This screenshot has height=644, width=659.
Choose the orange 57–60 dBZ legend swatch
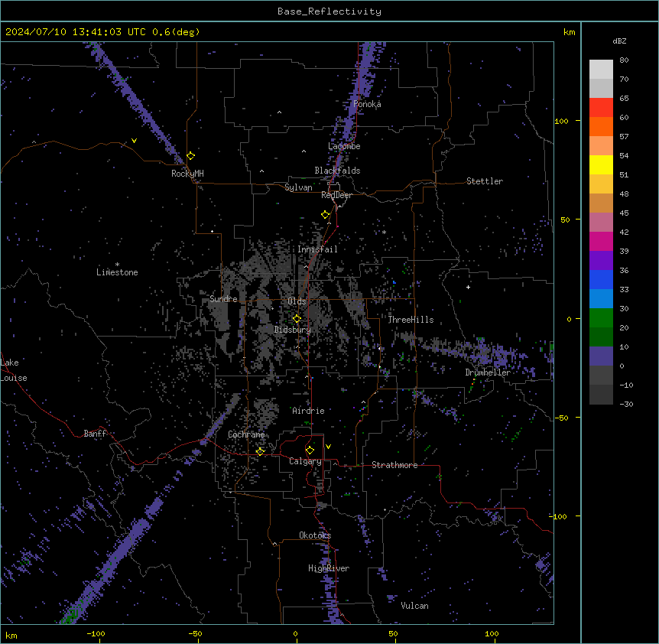point(601,126)
